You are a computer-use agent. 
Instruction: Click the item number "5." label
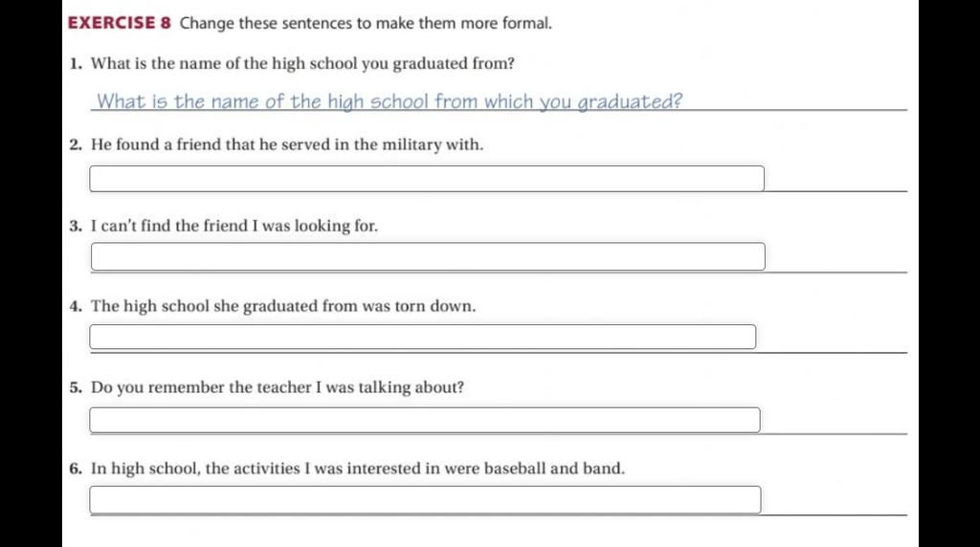[x=76, y=387]
